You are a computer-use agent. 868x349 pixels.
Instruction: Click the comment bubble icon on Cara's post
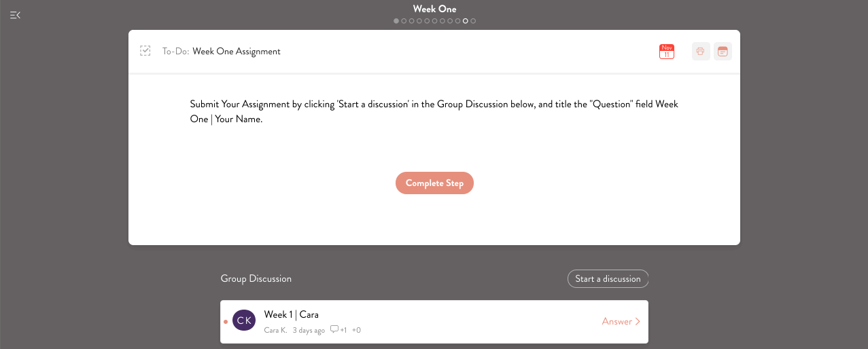pyautogui.click(x=334, y=330)
